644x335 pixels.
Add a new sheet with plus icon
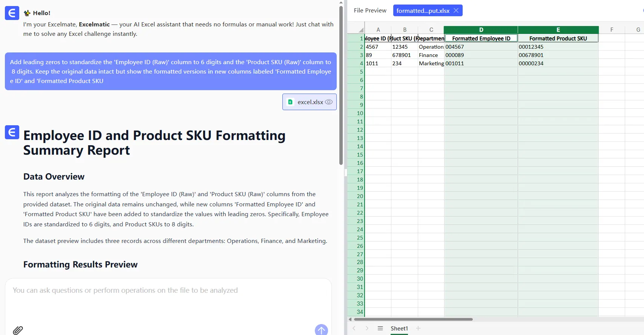coord(418,328)
